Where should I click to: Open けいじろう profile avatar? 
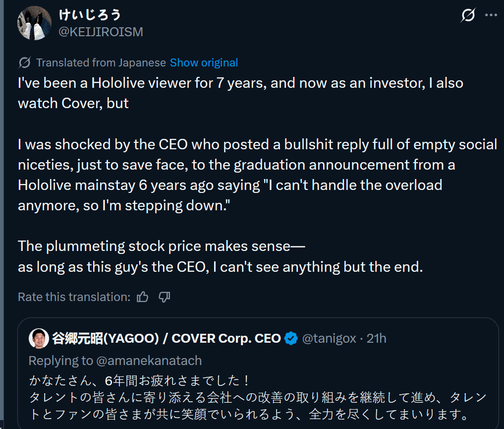(35, 23)
